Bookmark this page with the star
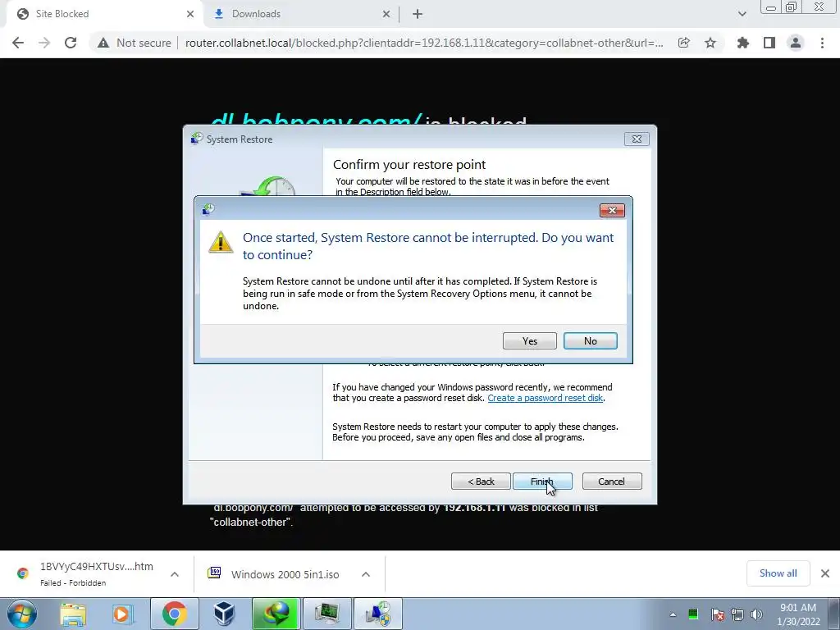 [710, 43]
